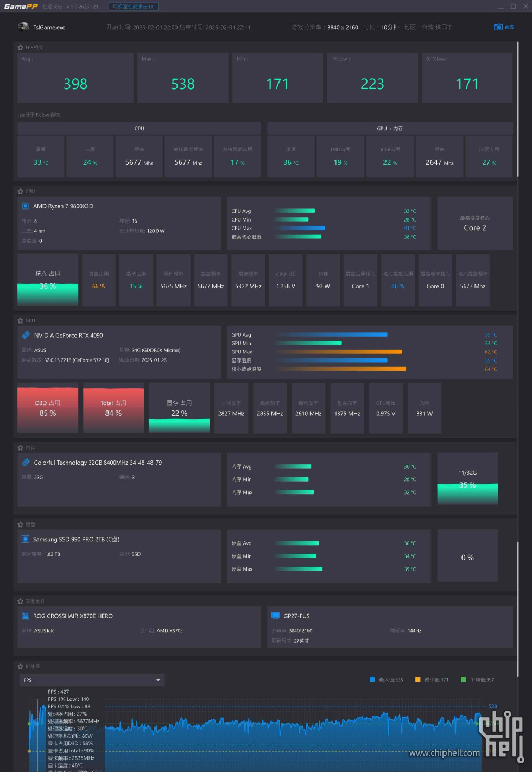Click the star icon beside 内存
This screenshot has height=772, width=532.
tap(21, 448)
